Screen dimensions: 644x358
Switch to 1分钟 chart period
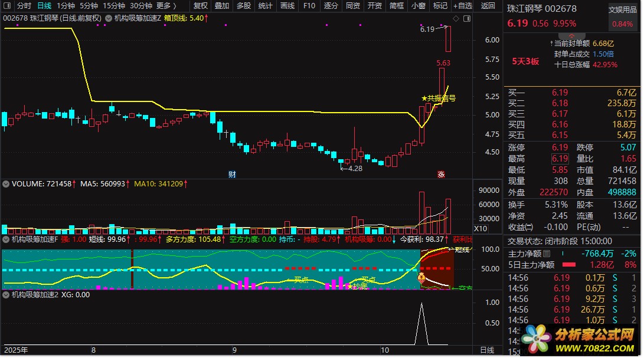click(66, 6)
